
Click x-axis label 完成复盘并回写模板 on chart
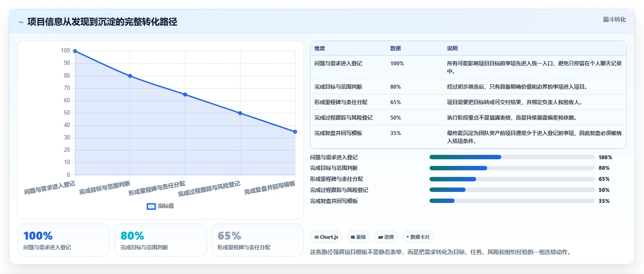click(x=270, y=188)
